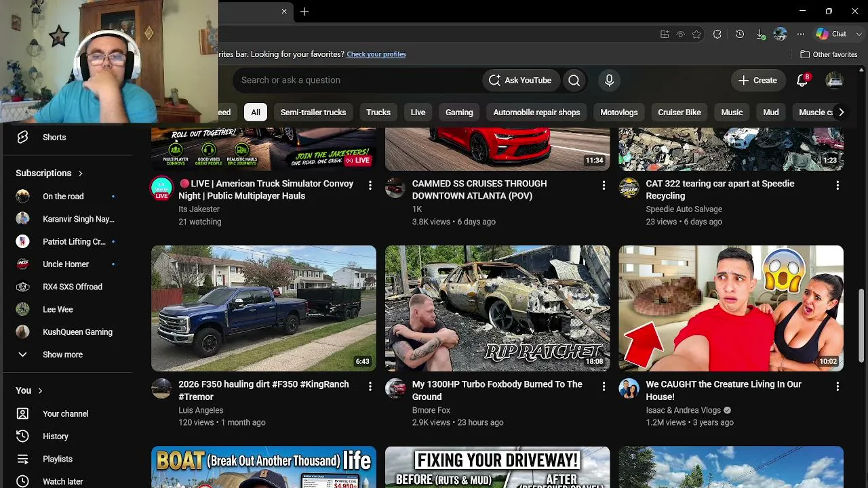
Task: Click the Create button
Action: [757, 80]
